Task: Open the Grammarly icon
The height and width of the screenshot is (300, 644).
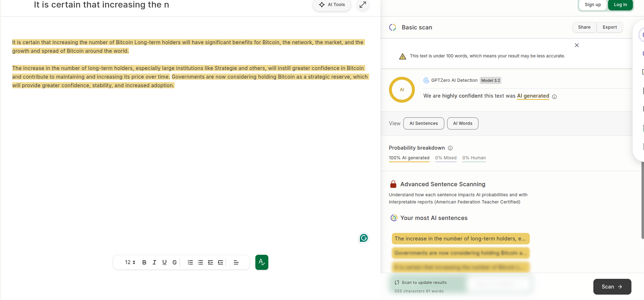Action: [x=364, y=238]
